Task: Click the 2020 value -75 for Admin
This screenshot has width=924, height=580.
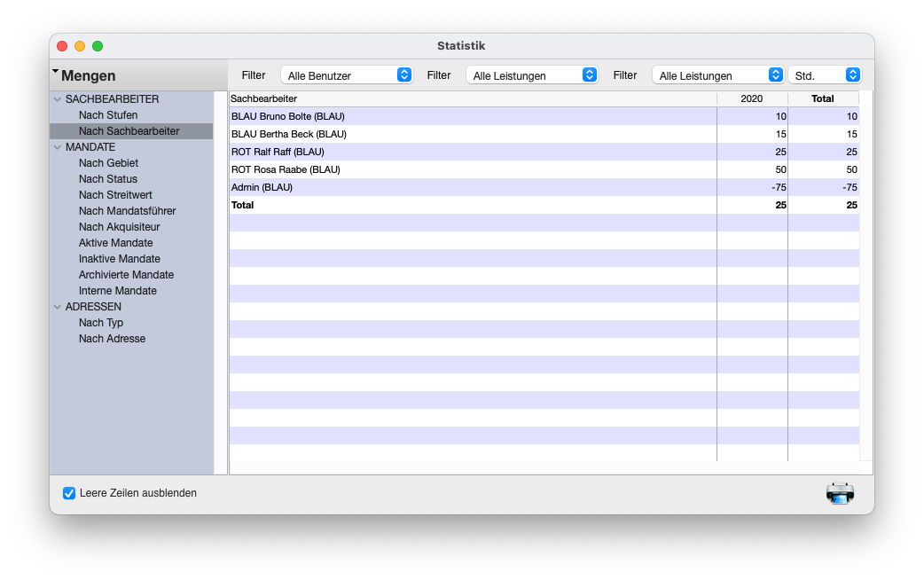Action: (x=779, y=187)
